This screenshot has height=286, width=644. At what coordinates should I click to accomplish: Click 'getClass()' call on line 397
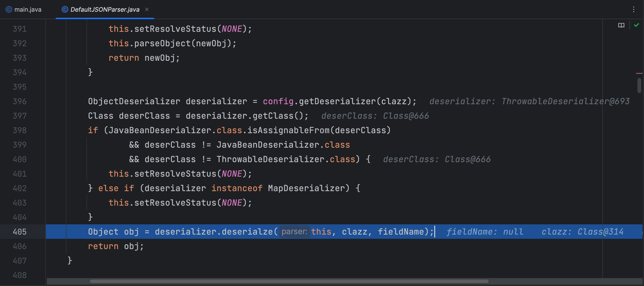click(x=278, y=116)
